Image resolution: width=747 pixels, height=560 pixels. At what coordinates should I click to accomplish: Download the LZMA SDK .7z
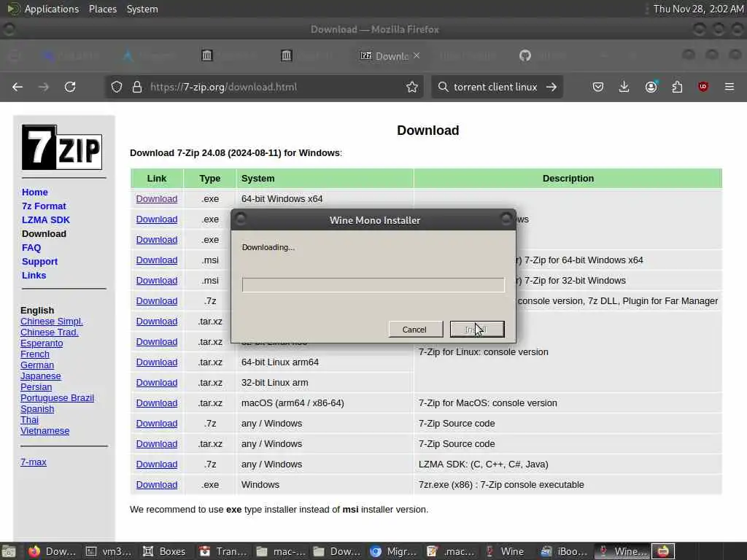(157, 464)
